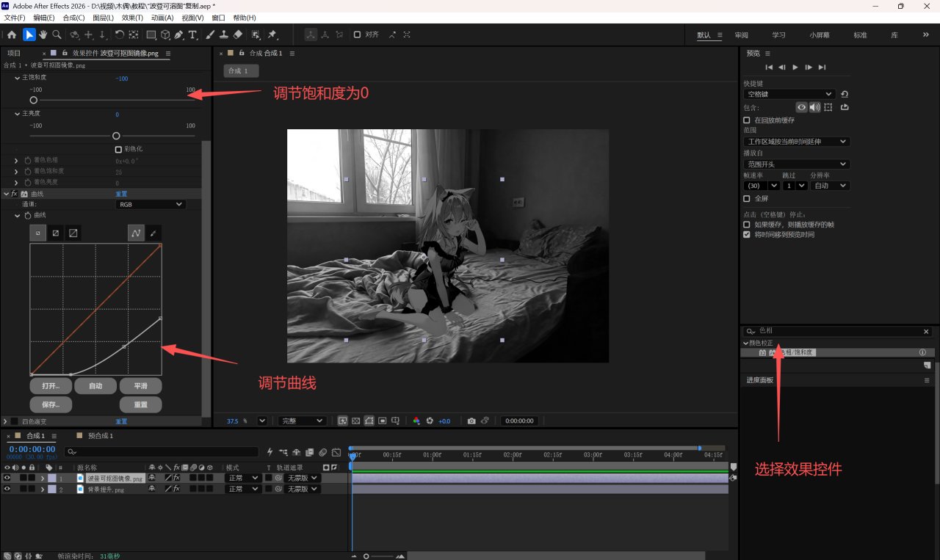
Task: Open the 工作区域按当前时间延伸 range dropdown
Action: coord(797,141)
